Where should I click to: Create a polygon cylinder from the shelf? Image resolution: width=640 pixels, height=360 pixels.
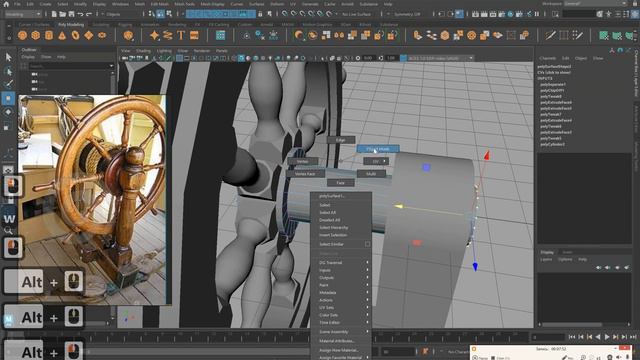(x=49, y=36)
